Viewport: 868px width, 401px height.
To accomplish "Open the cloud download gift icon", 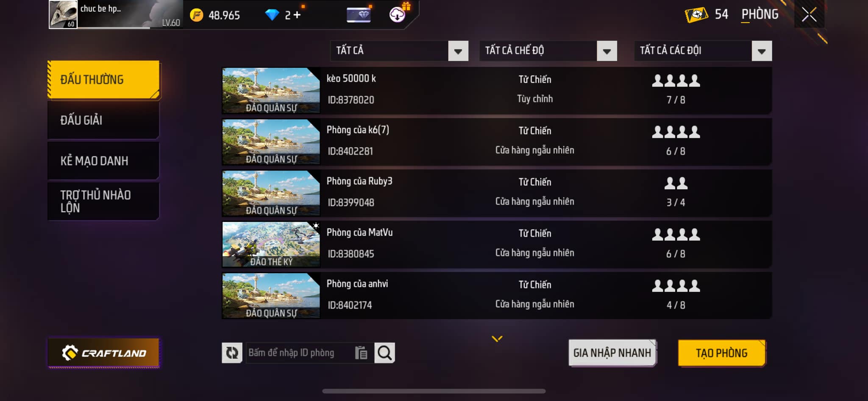I will [398, 14].
